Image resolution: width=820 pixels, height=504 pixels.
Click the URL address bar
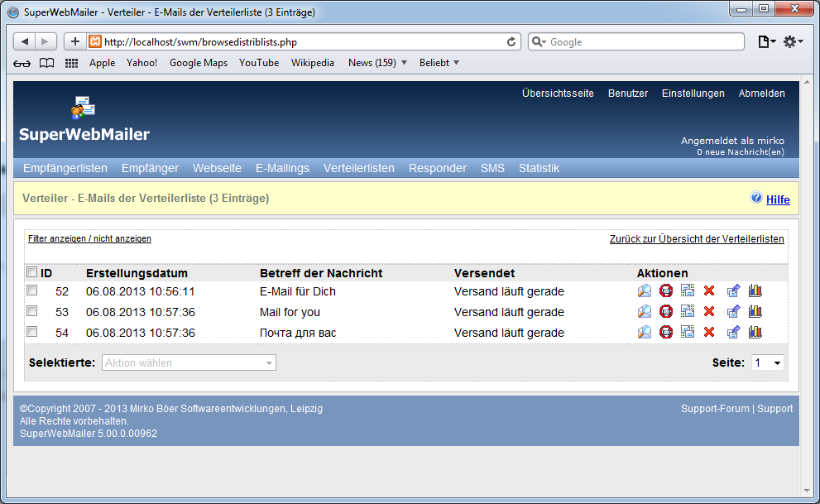coord(304,42)
